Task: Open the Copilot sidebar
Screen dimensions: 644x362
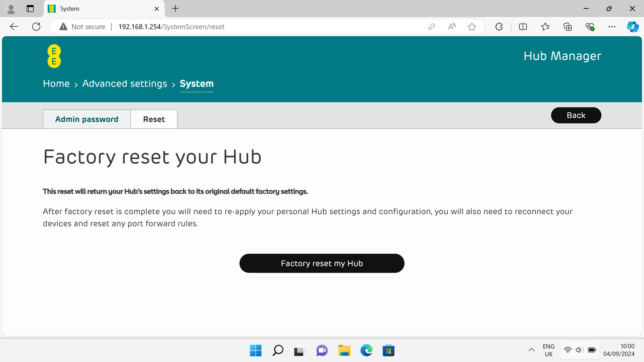Action: (633, 26)
